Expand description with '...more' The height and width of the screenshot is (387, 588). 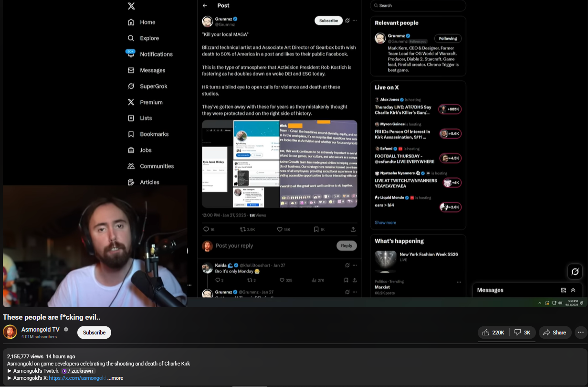click(115, 378)
